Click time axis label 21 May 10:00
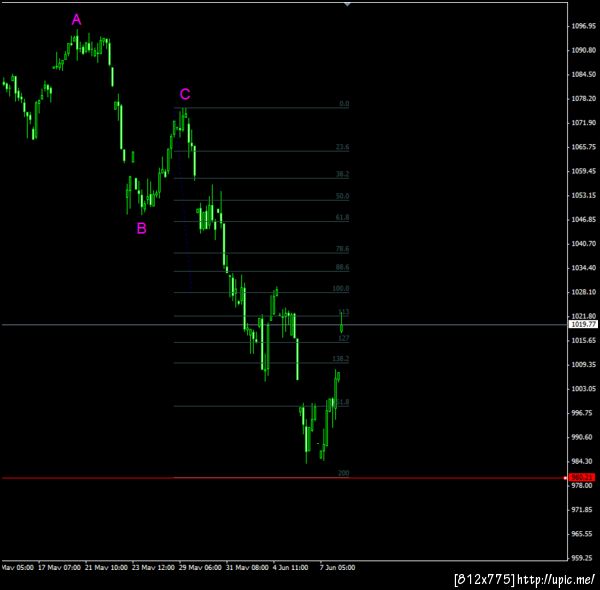Screen dimensions: 600x590 pos(106,567)
